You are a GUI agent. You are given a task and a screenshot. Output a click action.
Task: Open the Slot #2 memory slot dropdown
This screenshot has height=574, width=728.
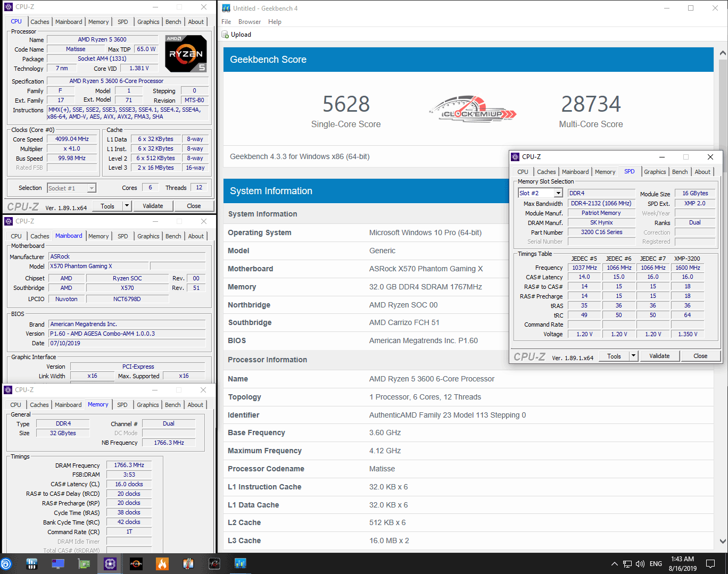pos(558,193)
